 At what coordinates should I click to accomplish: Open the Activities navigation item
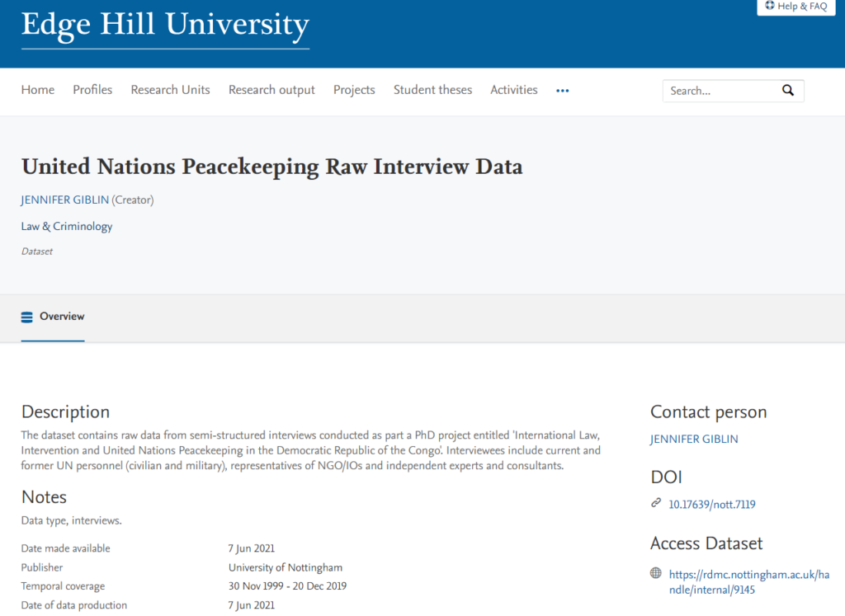click(513, 90)
